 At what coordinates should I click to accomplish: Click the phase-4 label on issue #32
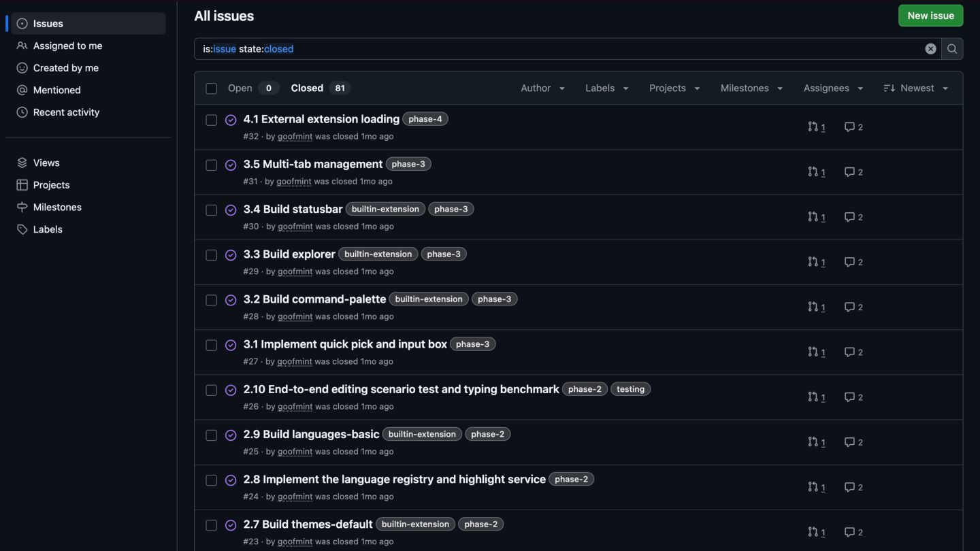tap(425, 119)
